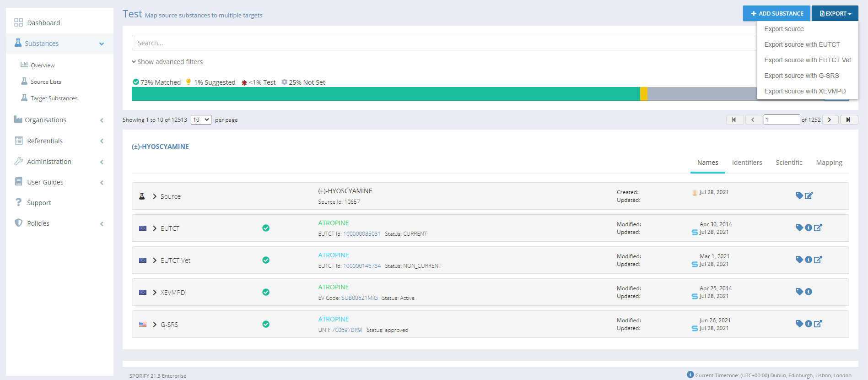This screenshot has height=380, width=868.
Task: Click the matched checkmark in the G-SRS row
Action: pyautogui.click(x=266, y=324)
